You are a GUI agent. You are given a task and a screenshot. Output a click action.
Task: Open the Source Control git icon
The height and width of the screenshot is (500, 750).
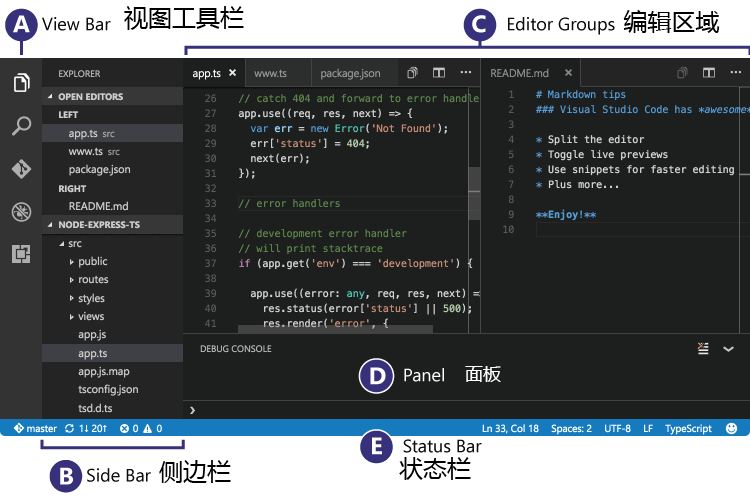tap(21, 169)
